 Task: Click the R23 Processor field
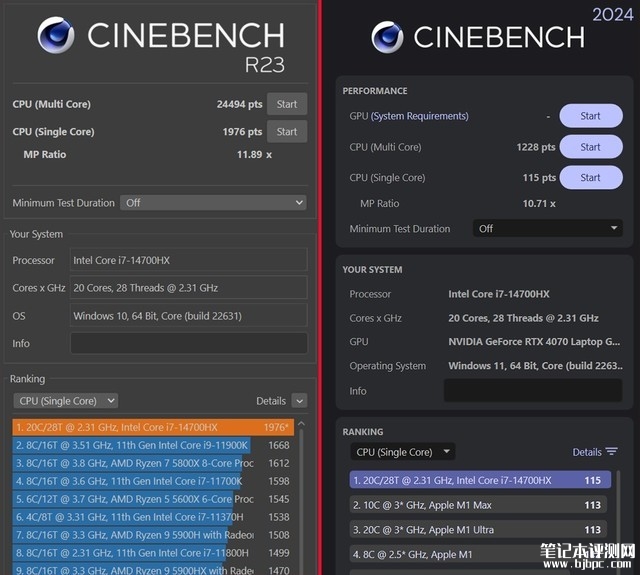point(189,260)
